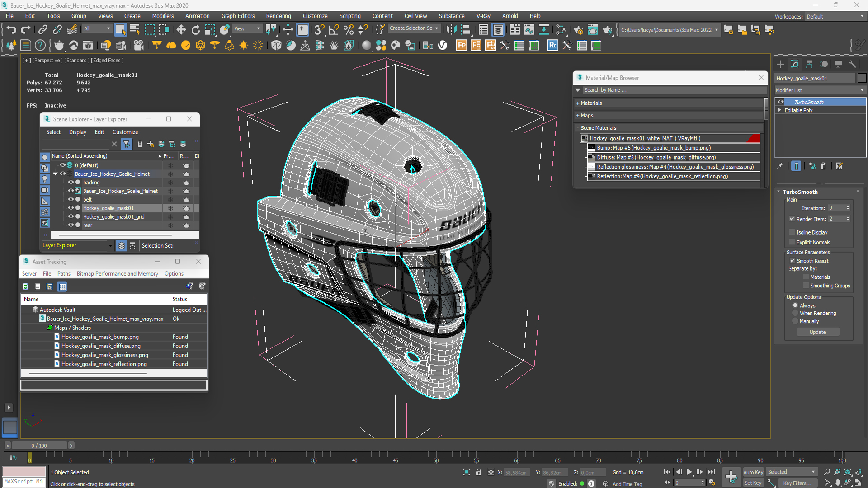This screenshot has width=868, height=488.
Task: Select the Select and Link tool
Action: pos(42,30)
